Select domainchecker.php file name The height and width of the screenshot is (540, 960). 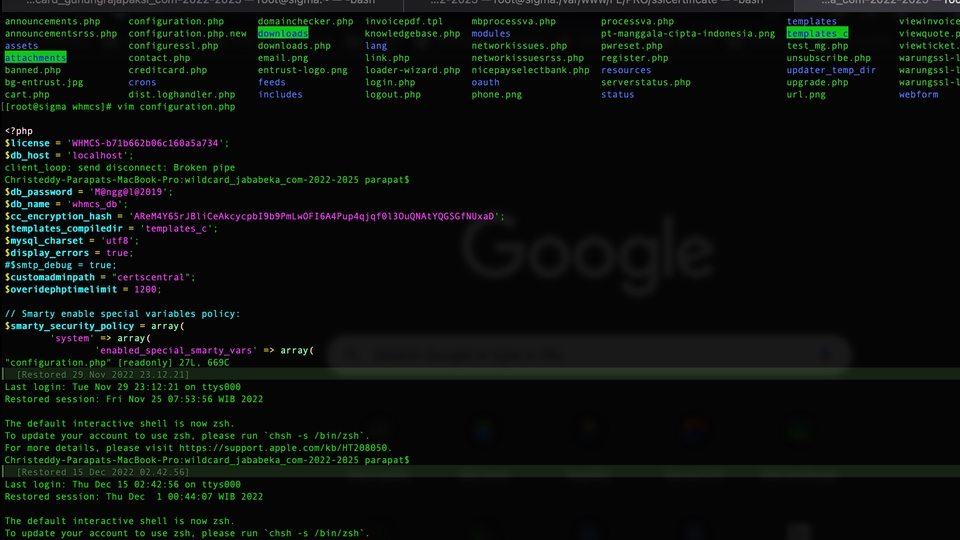(x=306, y=21)
